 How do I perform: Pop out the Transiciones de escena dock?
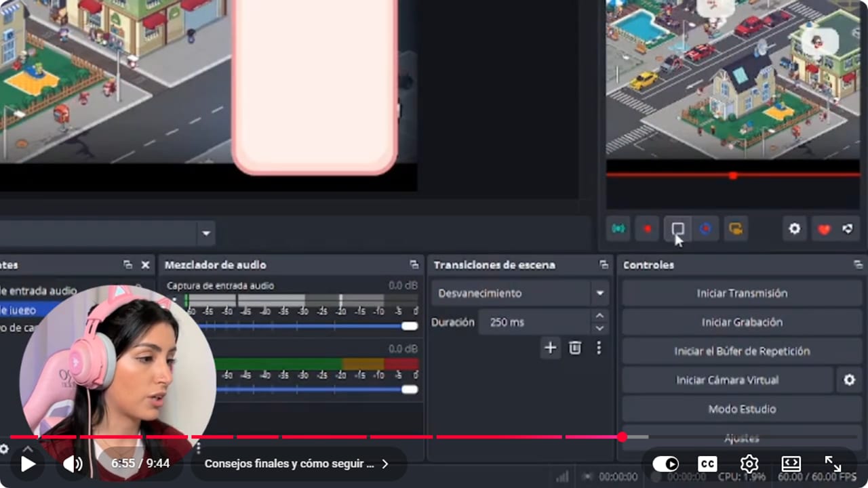[x=604, y=265]
